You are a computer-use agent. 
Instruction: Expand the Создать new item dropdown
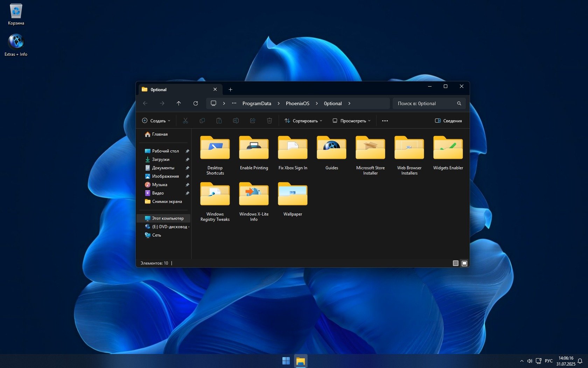(156, 121)
